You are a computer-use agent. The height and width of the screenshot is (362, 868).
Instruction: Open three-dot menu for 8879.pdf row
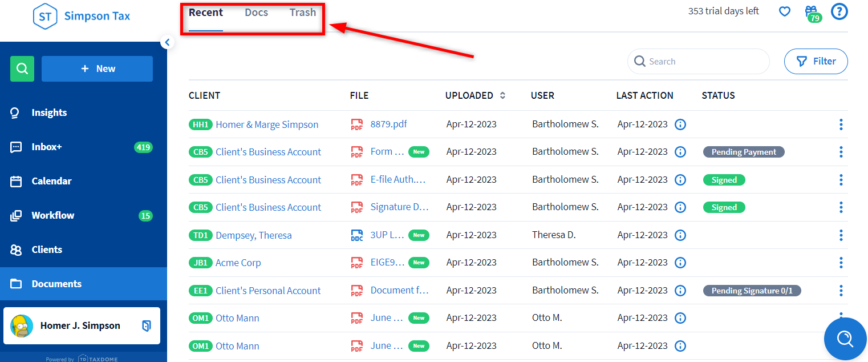click(841, 124)
